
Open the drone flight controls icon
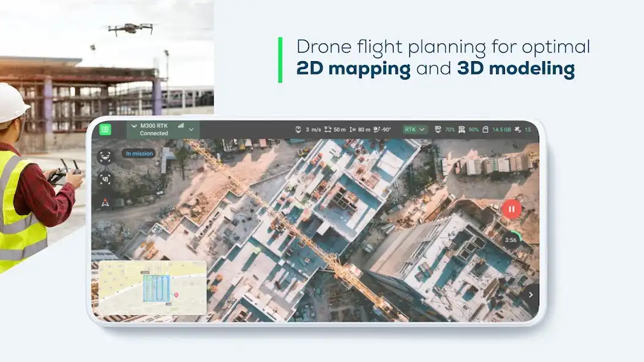pyautogui.click(x=106, y=156)
